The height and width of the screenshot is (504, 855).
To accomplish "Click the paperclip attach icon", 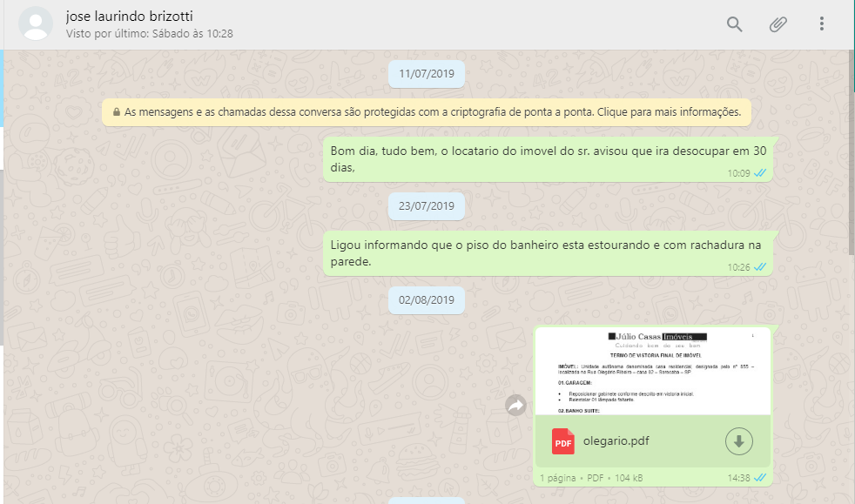I will (x=778, y=24).
